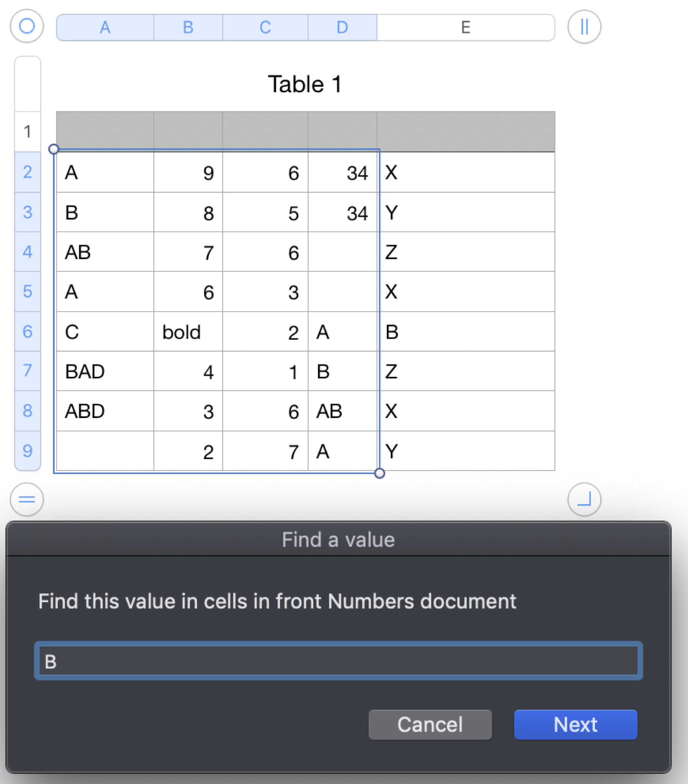This screenshot has height=784, width=688.
Task: Click the table select circle handle
Action: point(27,27)
